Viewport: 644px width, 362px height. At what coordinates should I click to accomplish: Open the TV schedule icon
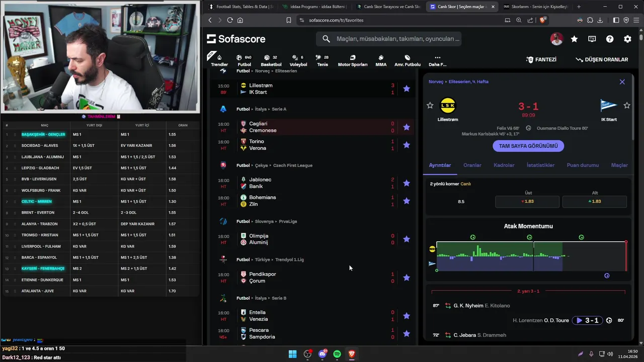click(x=592, y=39)
